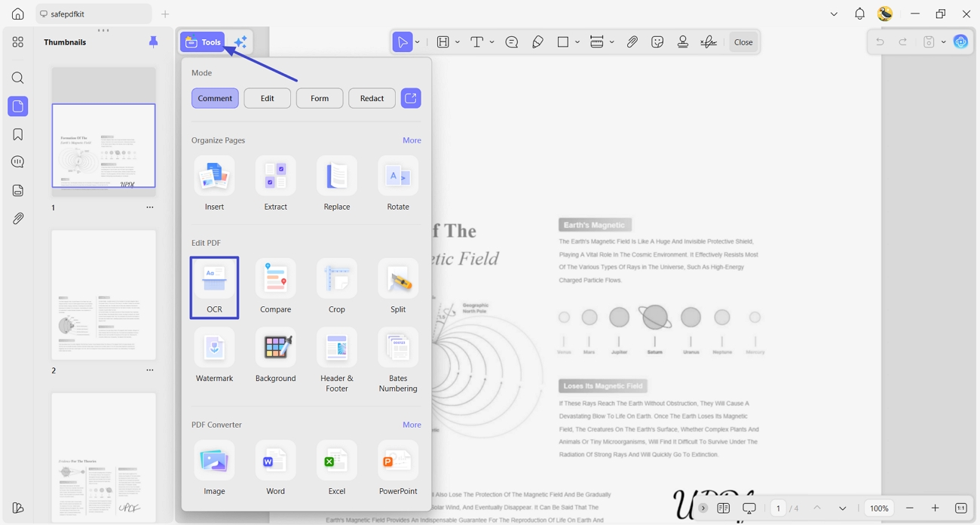Select the signature tool
The image size is (980, 525).
pos(709,42)
